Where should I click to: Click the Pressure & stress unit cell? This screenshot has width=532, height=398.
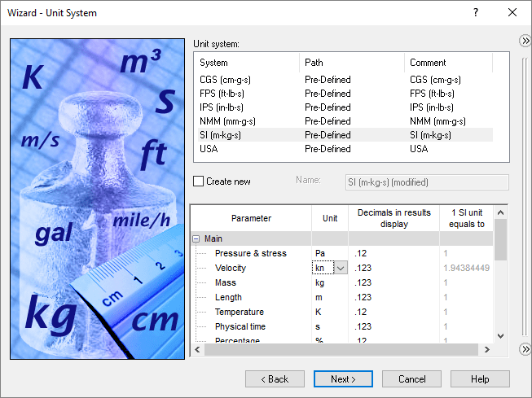[x=329, y=253]
